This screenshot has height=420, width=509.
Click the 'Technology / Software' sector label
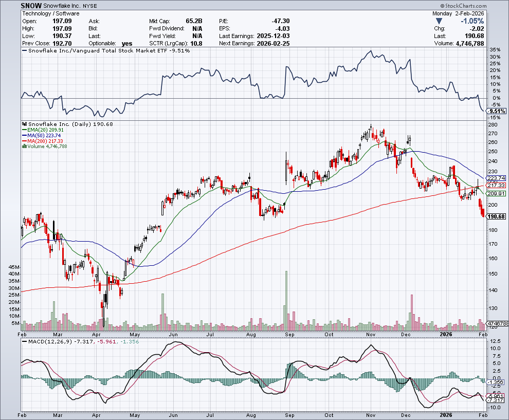51,13
